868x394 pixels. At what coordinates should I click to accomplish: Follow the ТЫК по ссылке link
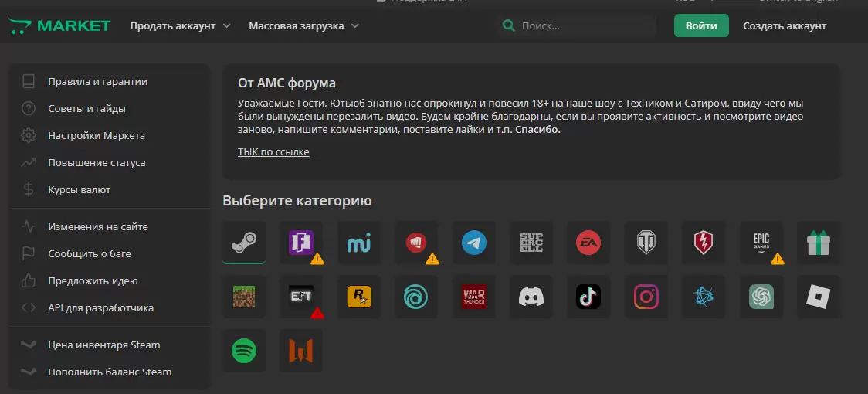(x=273, y=152)
